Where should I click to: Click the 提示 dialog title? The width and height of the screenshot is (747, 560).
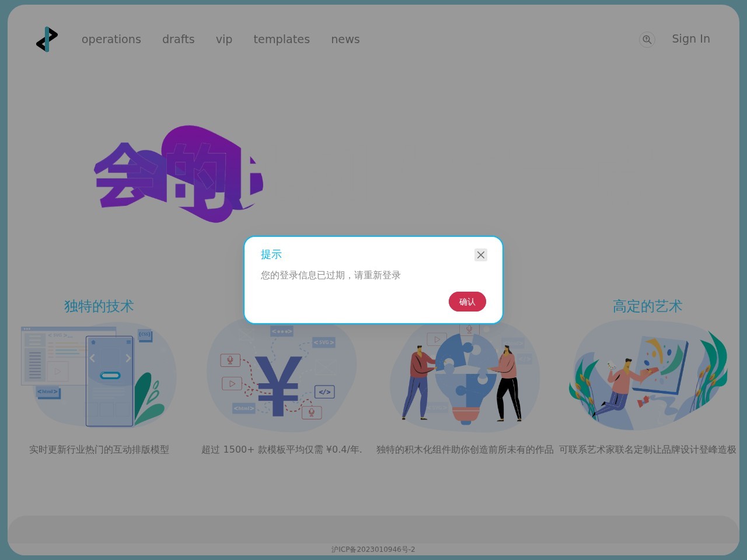point(271,254)
